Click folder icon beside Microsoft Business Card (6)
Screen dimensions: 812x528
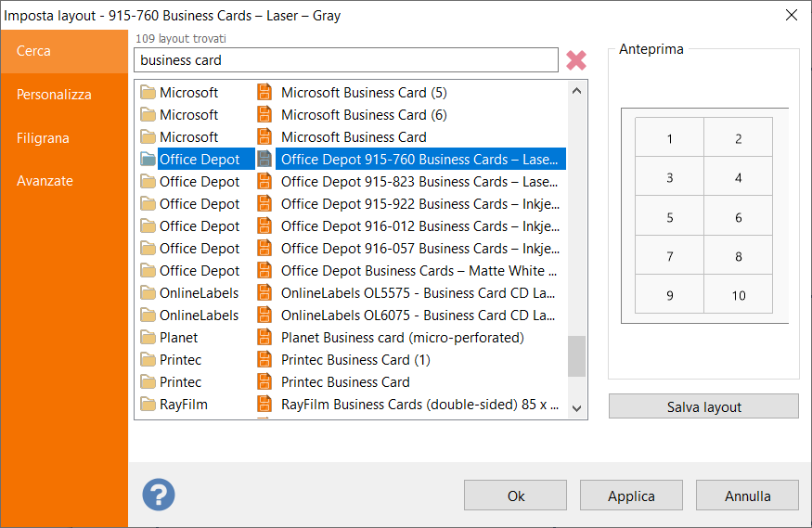coord(148,115)
